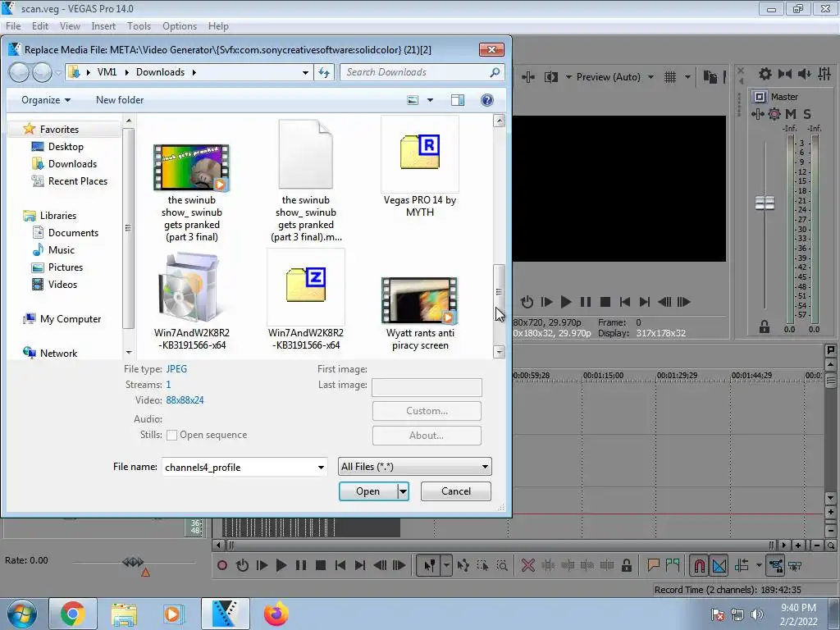The image size is (840, 630).
Task: Select Vegas PRO 14 by MYTH archive
Action: tap(420, 167)
